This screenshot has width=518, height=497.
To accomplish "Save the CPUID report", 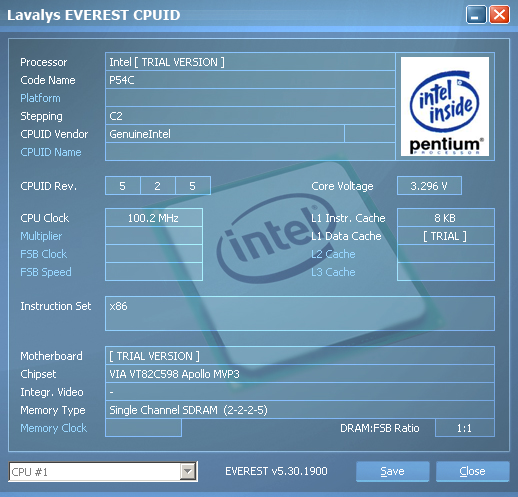I will coord(392,471).
